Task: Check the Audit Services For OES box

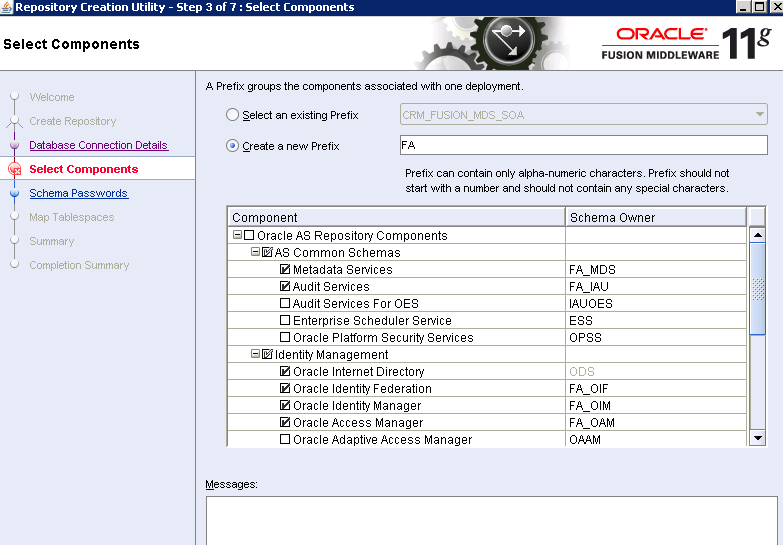Action: pos(285,304)
